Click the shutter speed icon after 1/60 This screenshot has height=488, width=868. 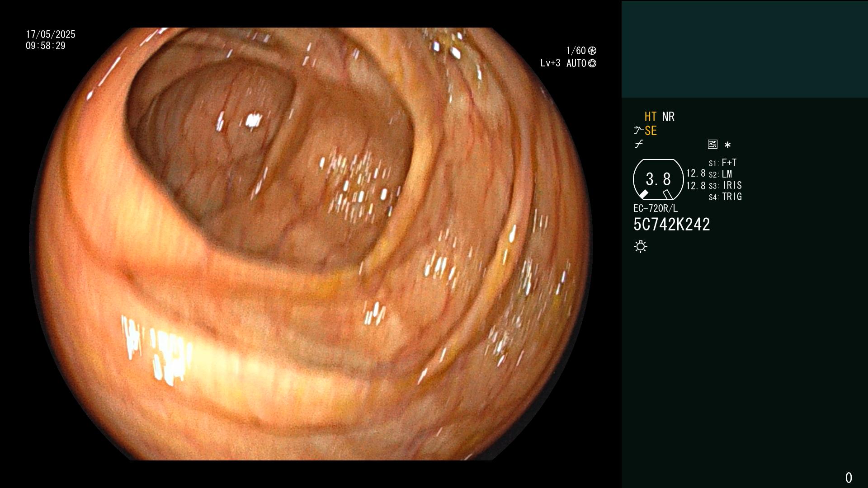(x=592, y=51)
